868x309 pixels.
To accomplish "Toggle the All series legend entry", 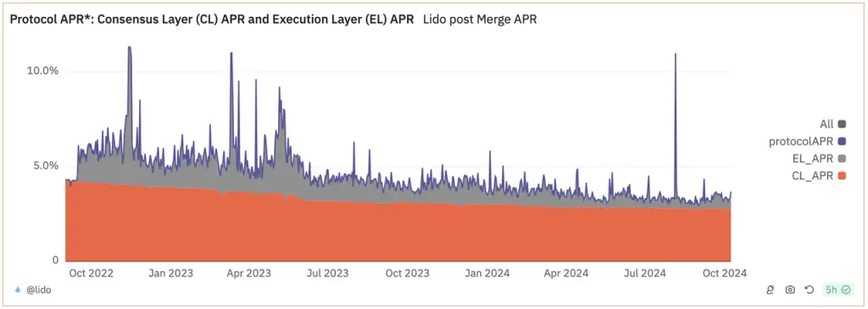I will click(x=833, y=124).
